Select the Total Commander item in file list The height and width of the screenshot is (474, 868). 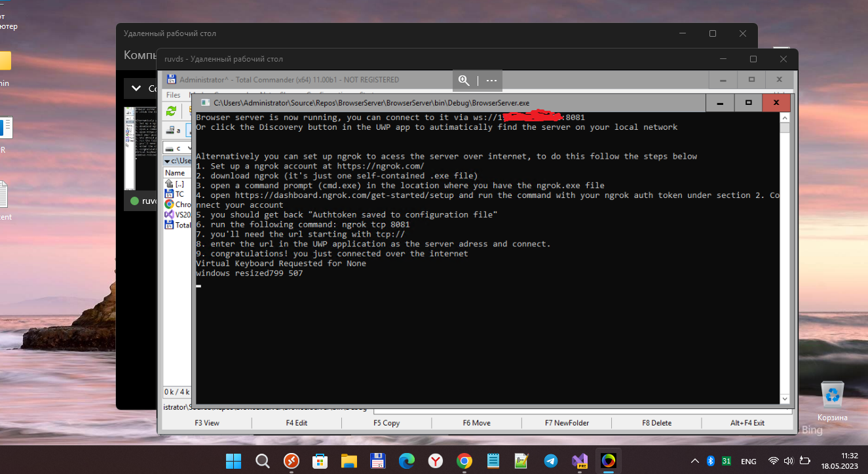point(178,225)
